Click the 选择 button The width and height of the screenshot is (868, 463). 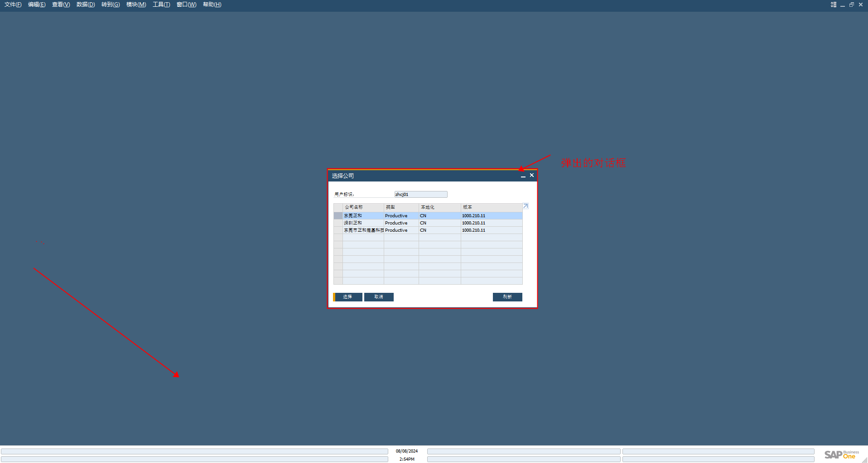coord(348,297)
